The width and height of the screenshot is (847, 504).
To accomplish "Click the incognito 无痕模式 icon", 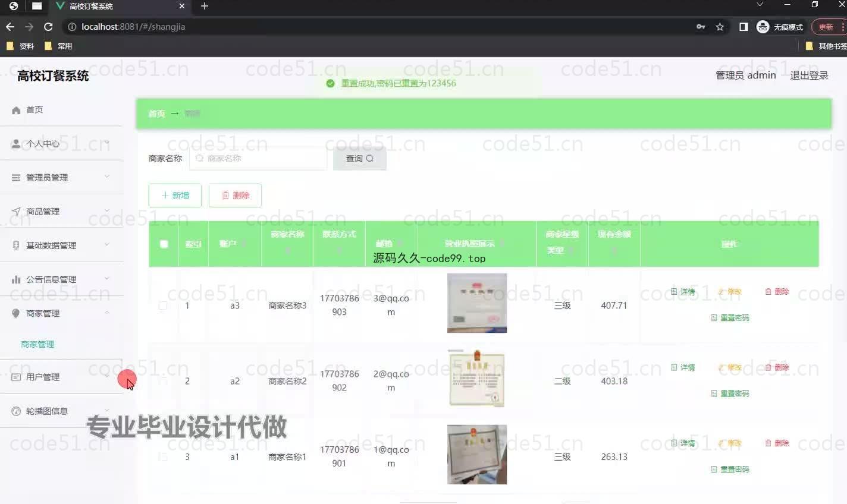I will pyautogui.click(x=763, y=27).
